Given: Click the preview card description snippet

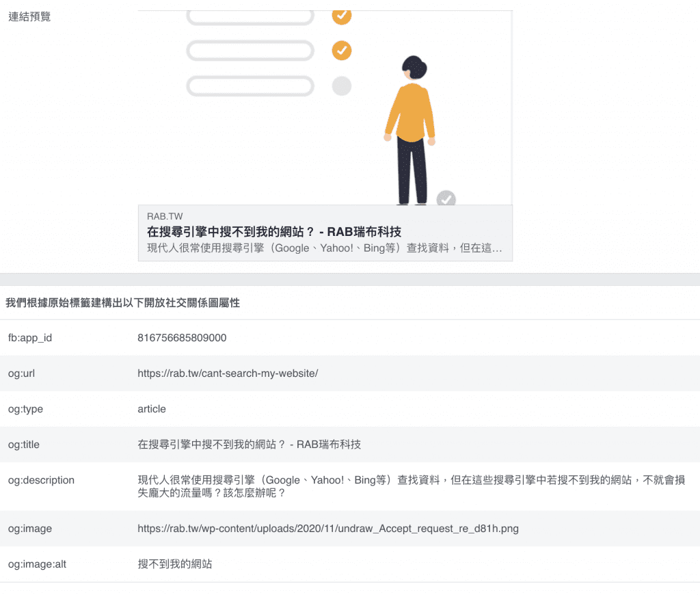Looking at the screenshot, I should pyautogui.click(x=325, y=248).
